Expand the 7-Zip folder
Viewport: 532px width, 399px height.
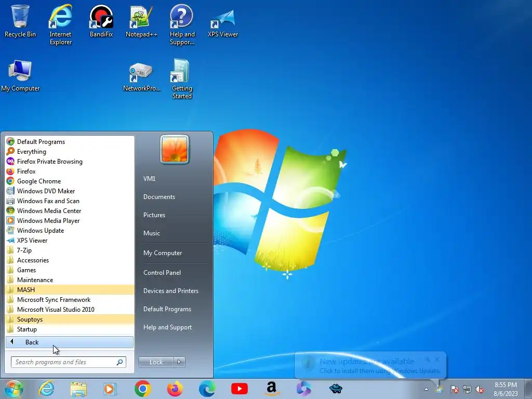click(x=70, y=250)
